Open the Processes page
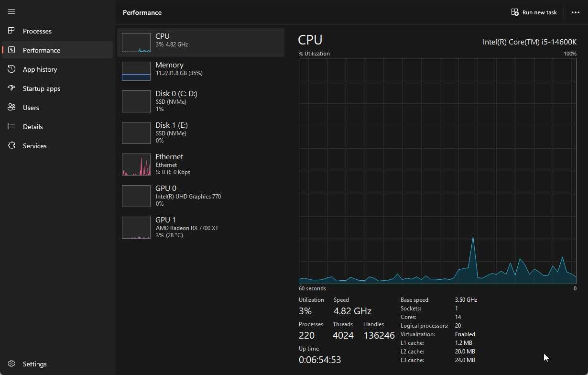Screen dimensions: 588x375 (x=57, y=31)
